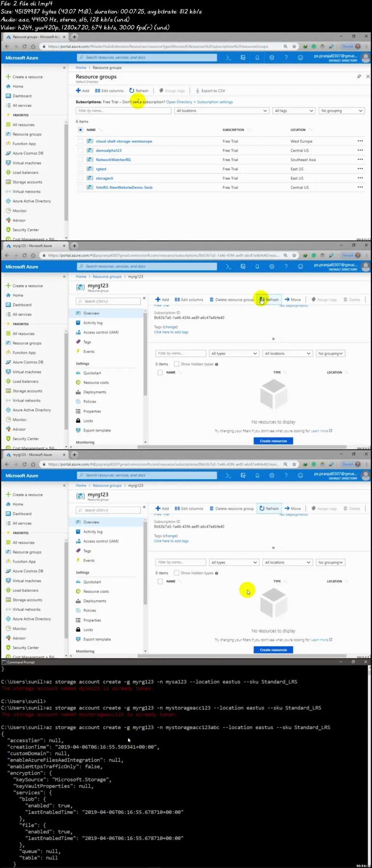Open All types dropdown in middle frame
The width and height of the screenshot is (372, 868).
point(234,354)
